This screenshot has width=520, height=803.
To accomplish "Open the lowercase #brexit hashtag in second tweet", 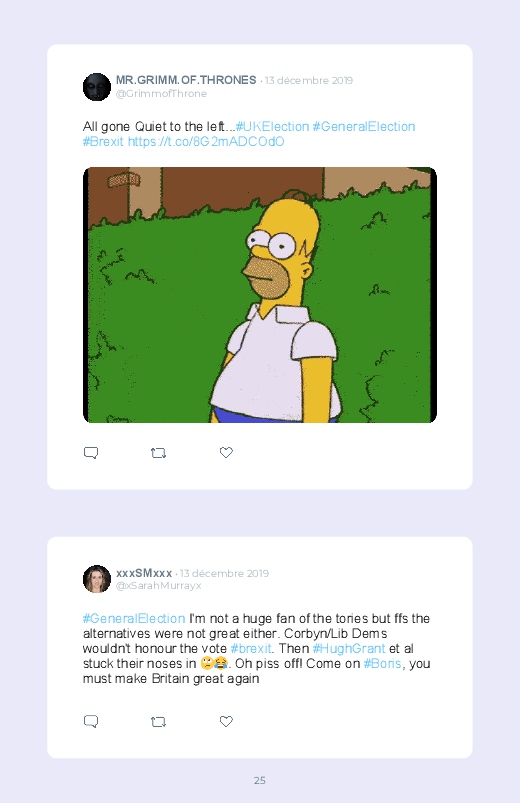I will 251,648.
